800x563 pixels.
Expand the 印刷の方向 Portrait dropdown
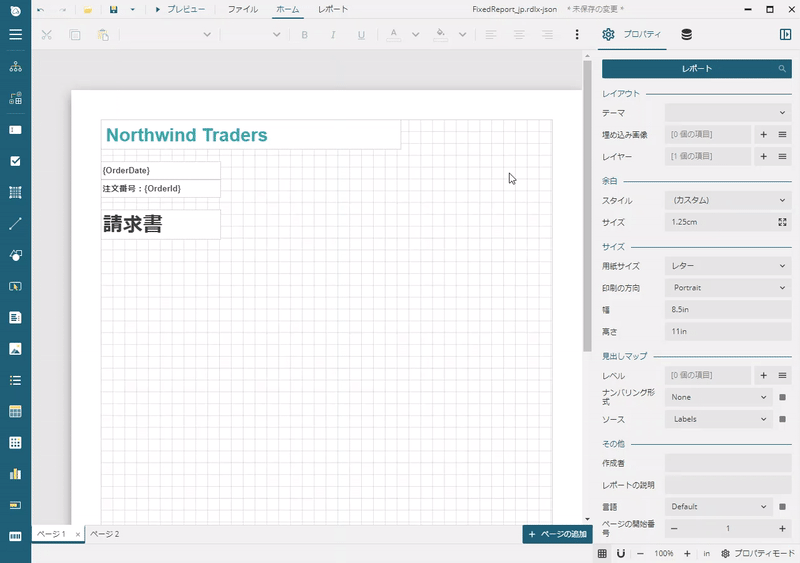click(x=727, y=288)
